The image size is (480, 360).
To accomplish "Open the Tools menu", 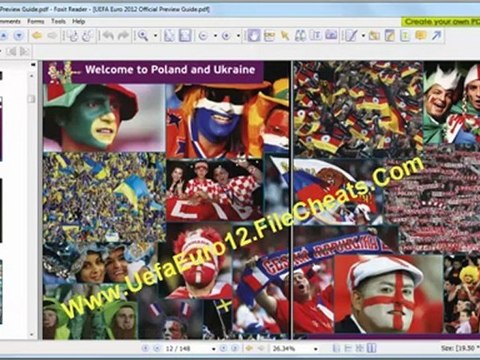I will (58, 21).
